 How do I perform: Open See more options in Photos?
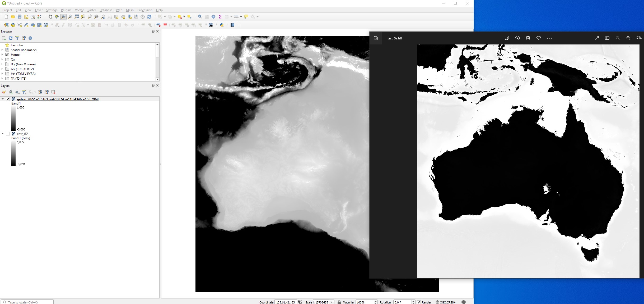pos(549,38)
